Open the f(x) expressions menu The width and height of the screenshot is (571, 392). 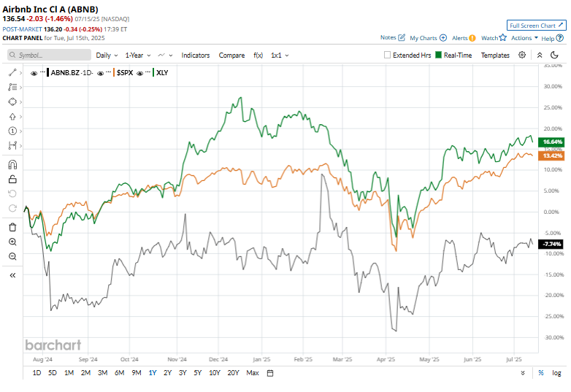coord(258,55)
